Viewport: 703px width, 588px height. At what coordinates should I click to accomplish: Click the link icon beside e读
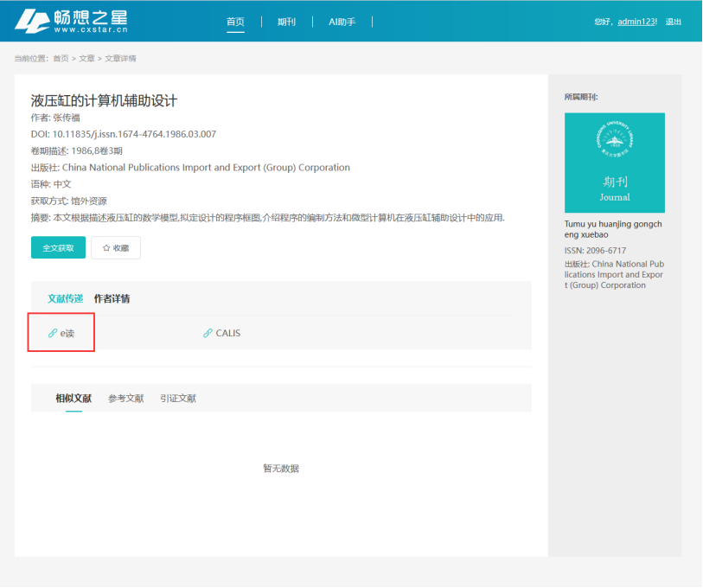(x=53, y=333)
